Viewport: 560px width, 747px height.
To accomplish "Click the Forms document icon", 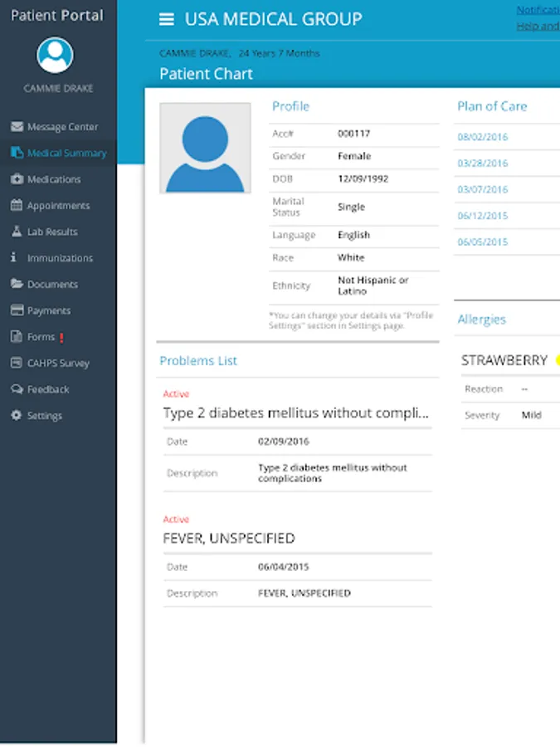I will (x=17, y=336).
